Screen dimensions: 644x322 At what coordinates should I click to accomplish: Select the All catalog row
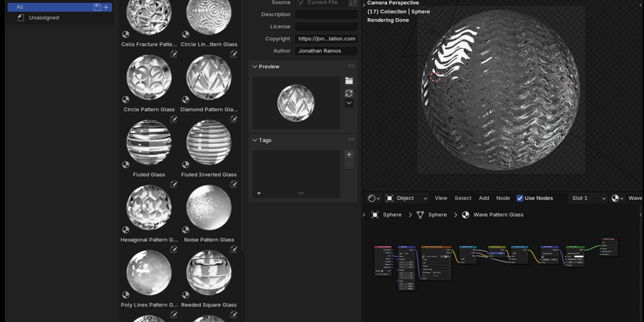coord(60,7)
